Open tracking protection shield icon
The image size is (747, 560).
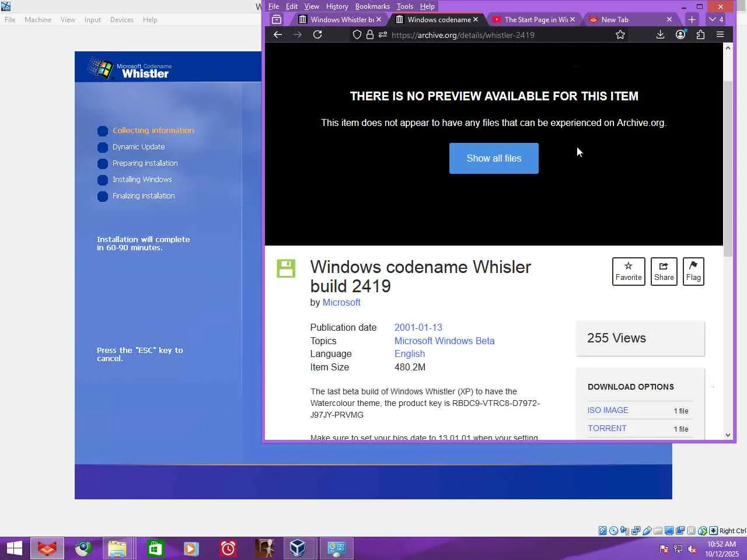(357, 35)
